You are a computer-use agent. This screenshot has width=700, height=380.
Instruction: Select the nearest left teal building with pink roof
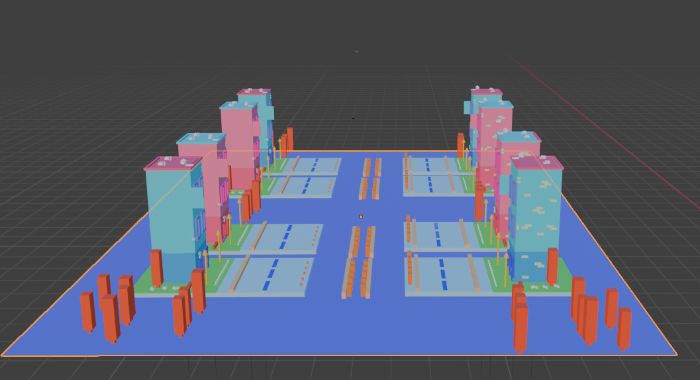click(x=175, y=219)
